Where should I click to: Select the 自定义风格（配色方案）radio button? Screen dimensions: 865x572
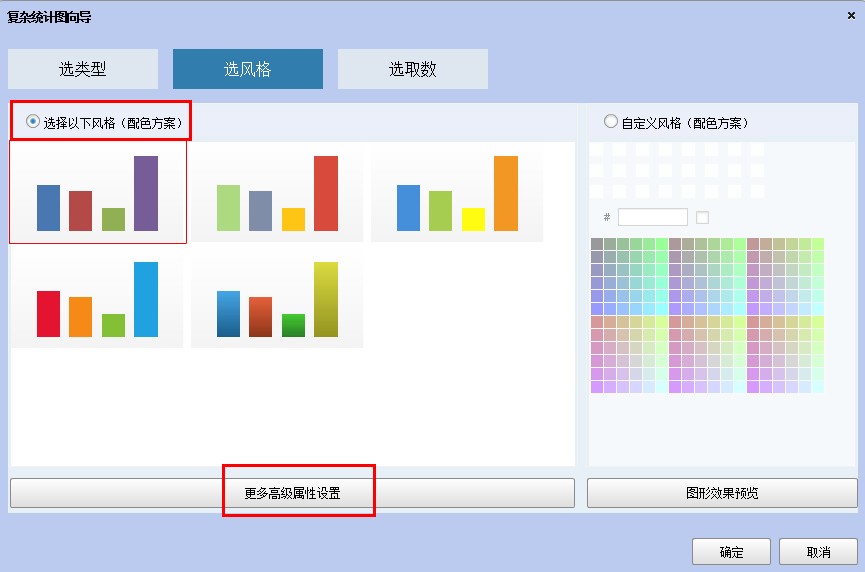611,121
